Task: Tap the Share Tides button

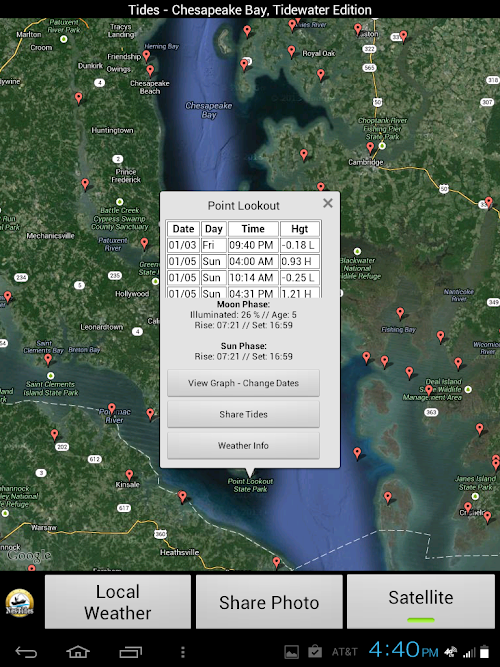Action: (x=243, y=414)
